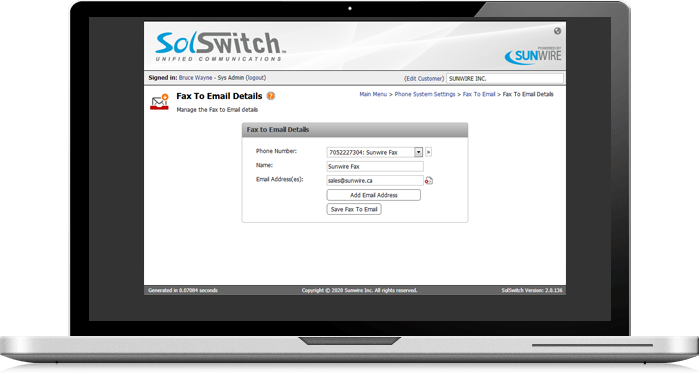Open the Phone Number dropdown

(375, 152)
